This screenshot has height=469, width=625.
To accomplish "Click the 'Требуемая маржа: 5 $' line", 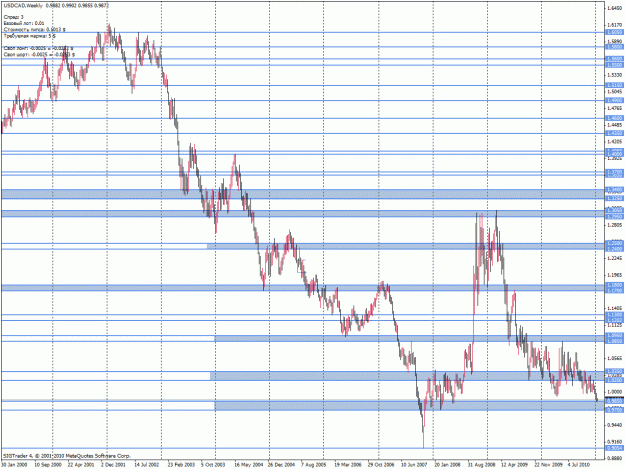I will [29, 36].
